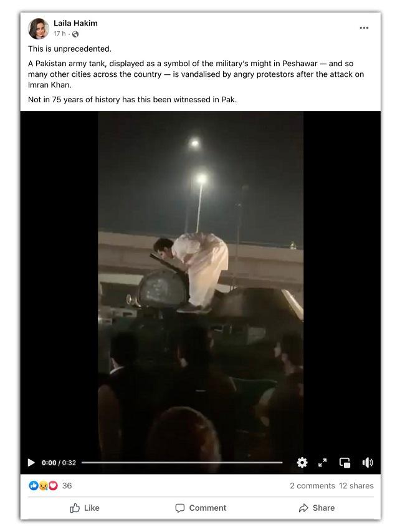Screen dimensions: 405x532
Task: Click the Comment button
Action: pos(201,508)
